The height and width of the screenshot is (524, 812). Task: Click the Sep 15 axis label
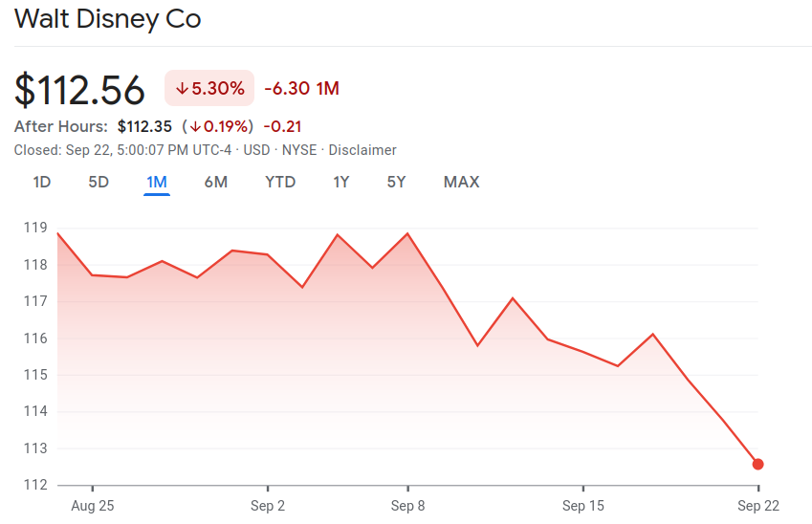click(x=583, y=507)
